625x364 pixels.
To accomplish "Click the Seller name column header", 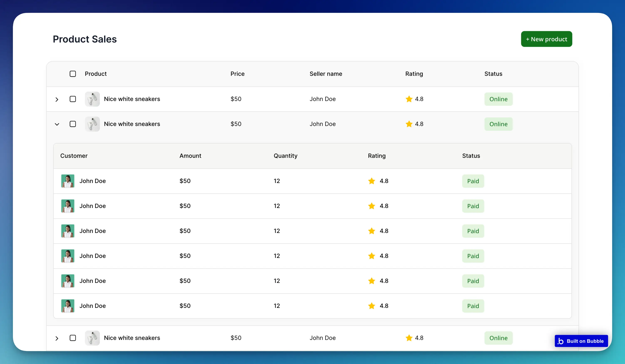I will click(x=326, y=74).
